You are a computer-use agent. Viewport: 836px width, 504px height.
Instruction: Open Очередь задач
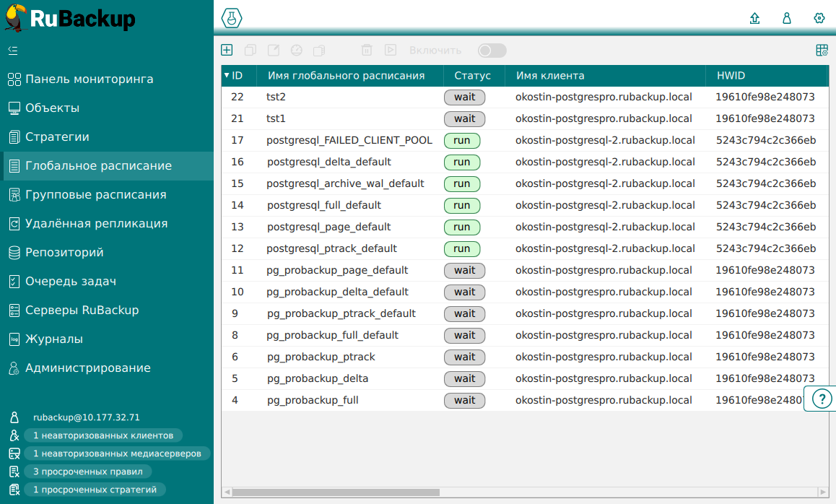[x=107, y=281]
